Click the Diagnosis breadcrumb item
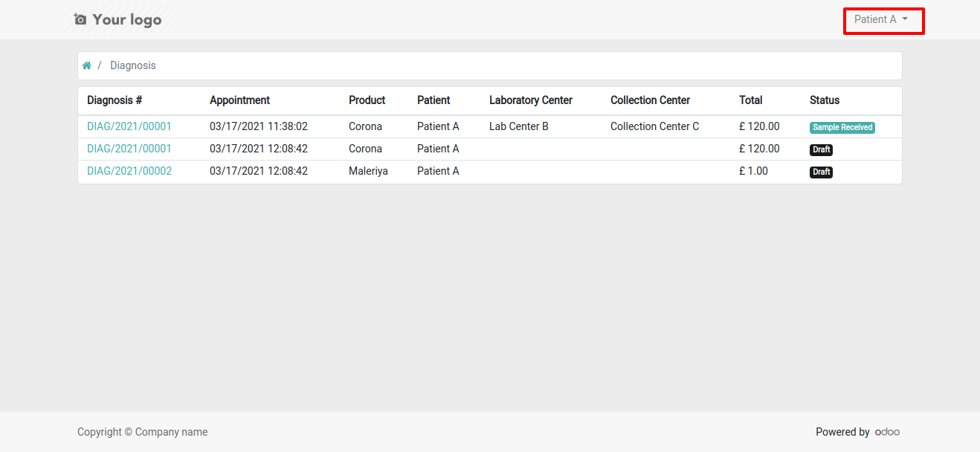980x452 pixels. (x=133, y=65)
